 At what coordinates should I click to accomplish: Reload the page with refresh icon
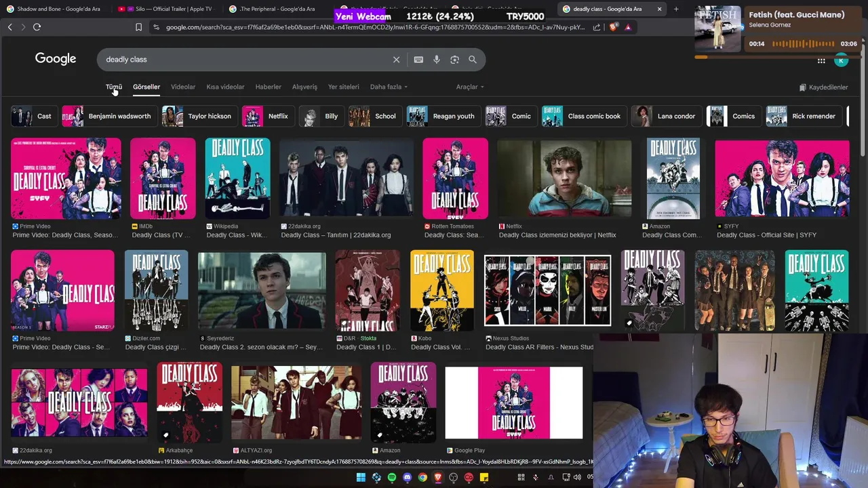click(x=37, y=27)
